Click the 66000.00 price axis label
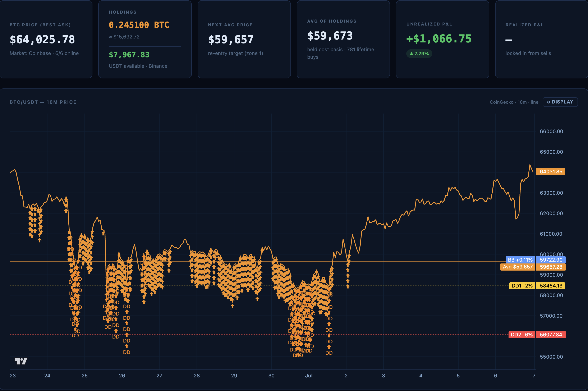The width and height of the screenshot is (588, 391). tap(551, 132)
